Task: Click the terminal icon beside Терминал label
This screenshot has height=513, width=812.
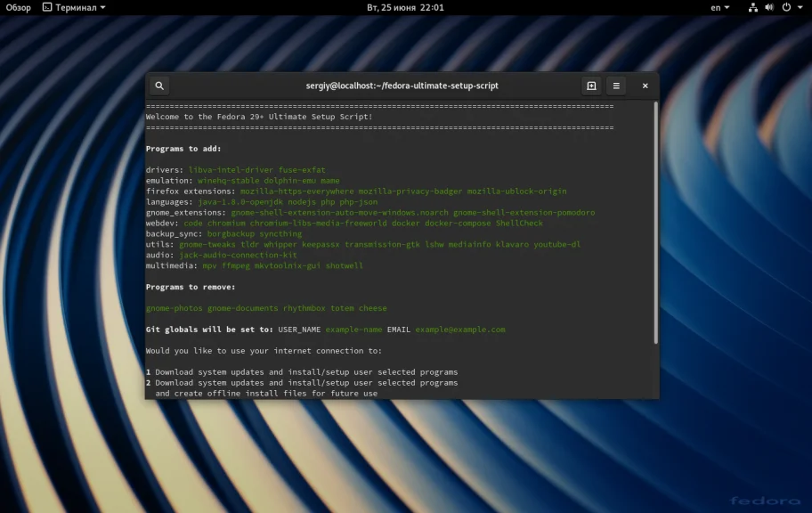Action: pyautogui.click(x=47, y=7)
